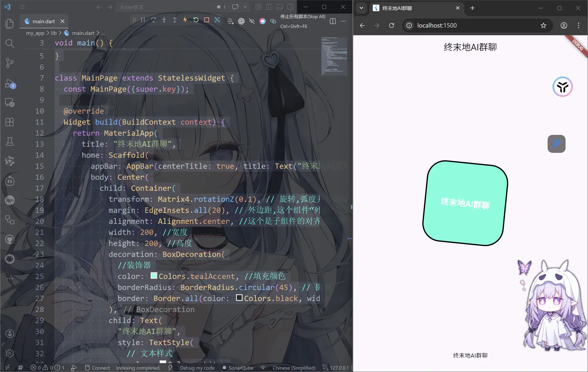Trigger Flutter Hot Reload lightning icon
The height and width of the screenshot is (372, 588).
[185, 20]
